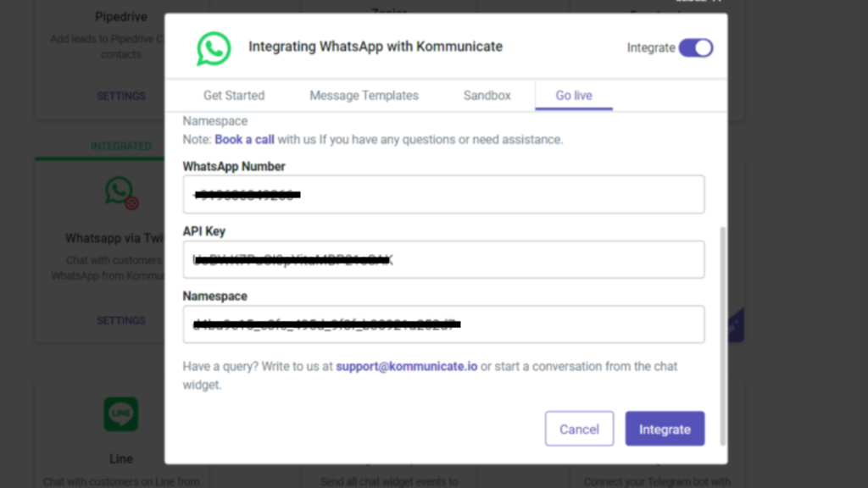The image size is (868, 488).
Task: Toggle the Integrate switch off
Action: (x=696, y=47)
